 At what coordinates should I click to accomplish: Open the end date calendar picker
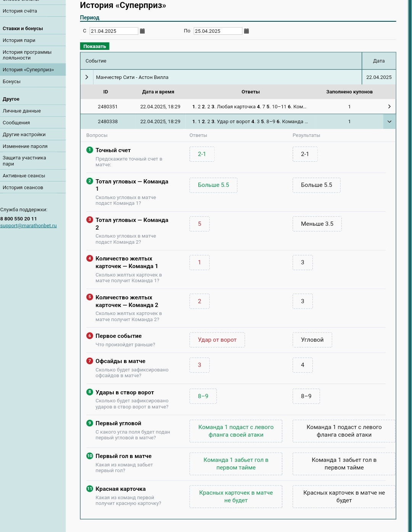[x=246, y=31]
